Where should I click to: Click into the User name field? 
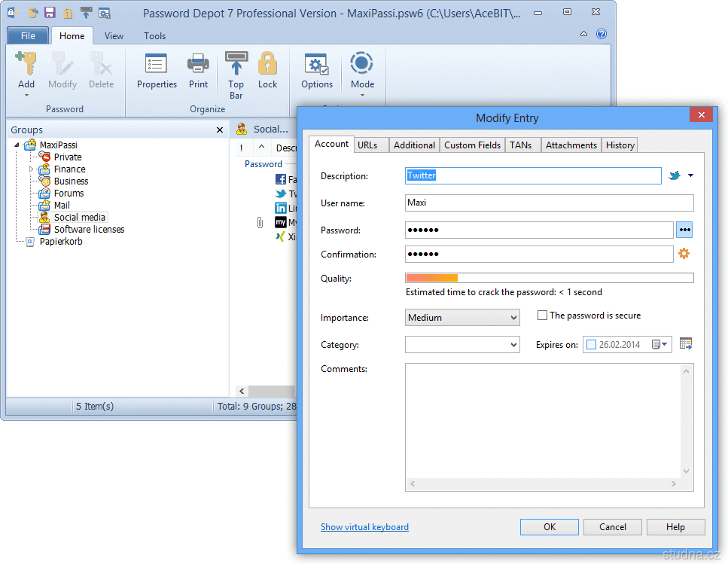549,203
